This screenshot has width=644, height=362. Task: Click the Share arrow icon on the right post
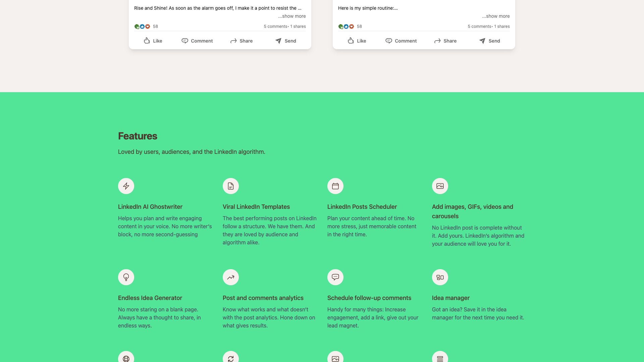(437, 41)
